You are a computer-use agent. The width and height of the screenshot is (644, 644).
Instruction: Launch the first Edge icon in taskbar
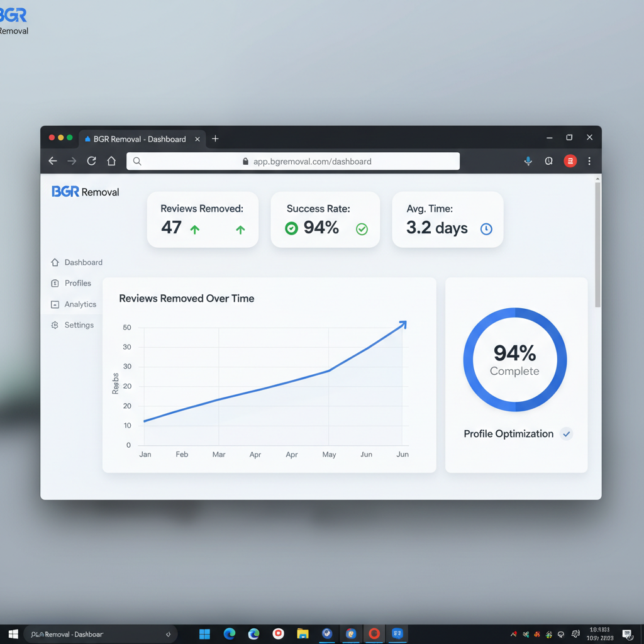(229, 634)
